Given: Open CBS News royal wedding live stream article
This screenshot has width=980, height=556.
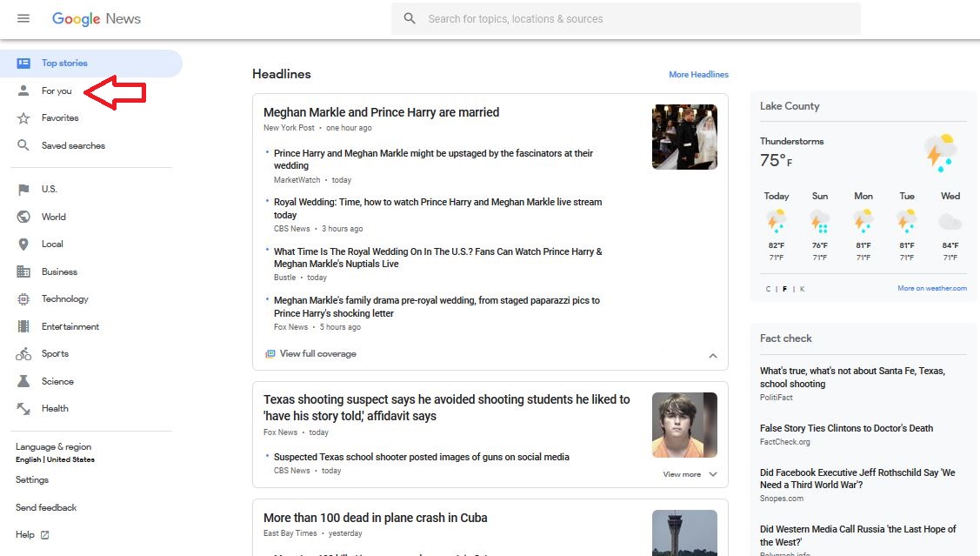Looking at the screenshot, I should pyautogui.click(x=437, y=209).
